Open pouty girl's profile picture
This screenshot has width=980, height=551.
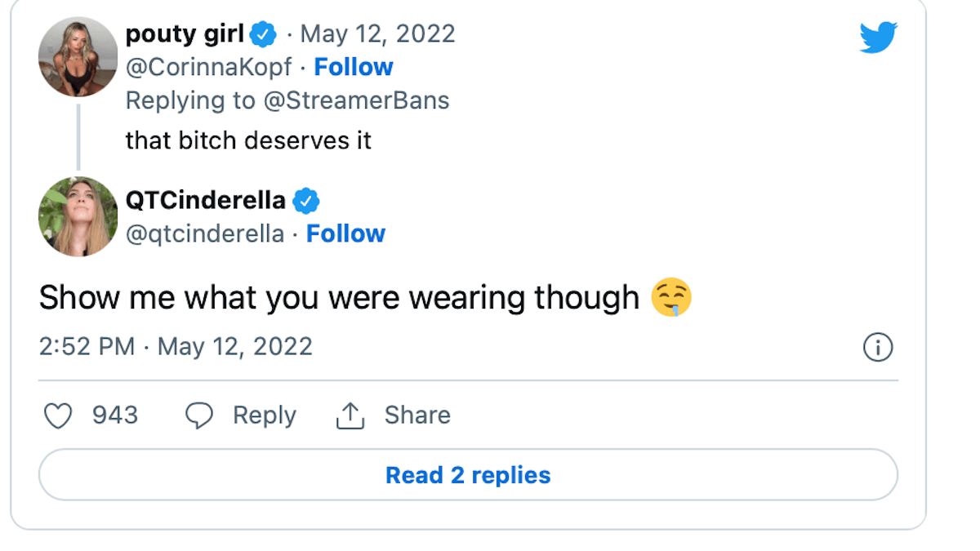pos(78,56)
